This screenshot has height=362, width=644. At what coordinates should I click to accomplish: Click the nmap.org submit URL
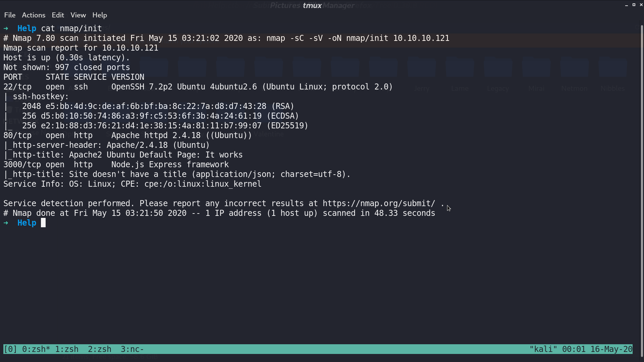tap(379, 203)
